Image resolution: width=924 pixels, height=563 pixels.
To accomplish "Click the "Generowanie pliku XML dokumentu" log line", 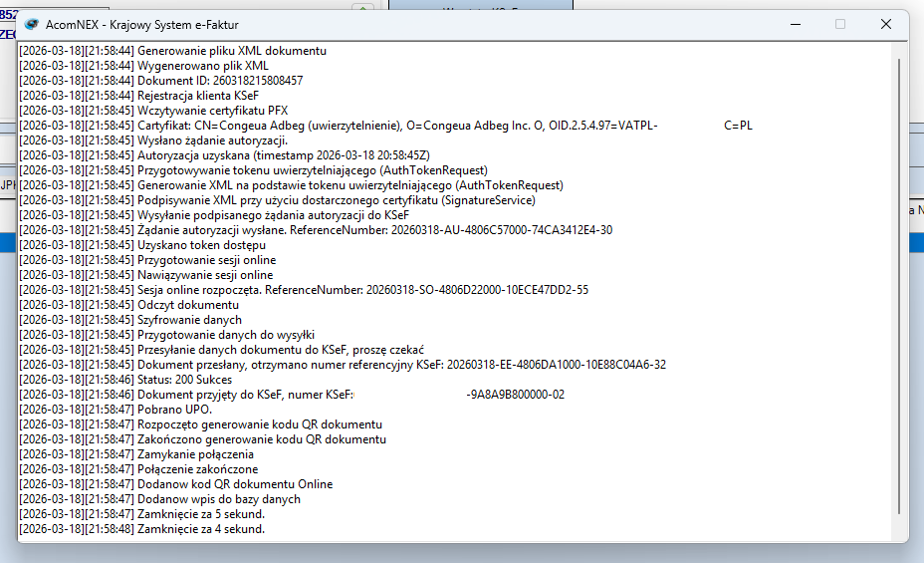I will pyautogui.click(x=231, y=51).
